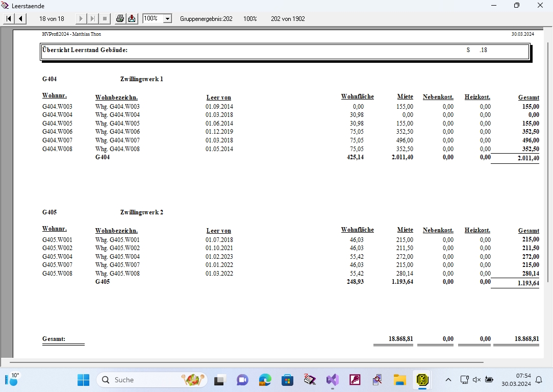The height and width of the screenshot is (392, 553).
Task: Open the Windows Start menu
Action: [x=84, y=380]
